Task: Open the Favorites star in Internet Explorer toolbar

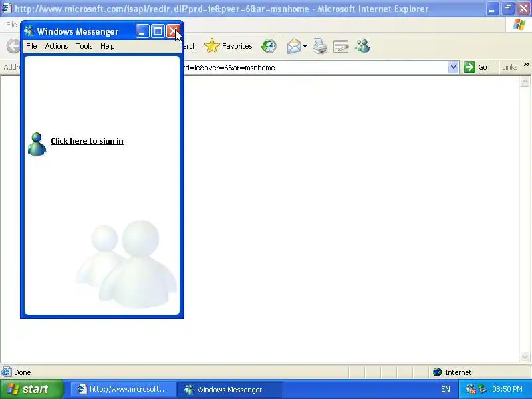Action: click(228, 46)
